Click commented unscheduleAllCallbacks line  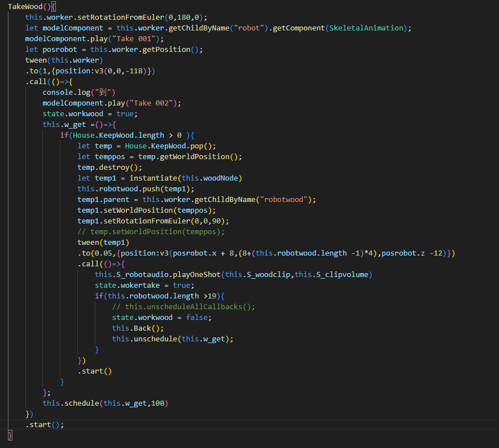(x=183, y=307)
